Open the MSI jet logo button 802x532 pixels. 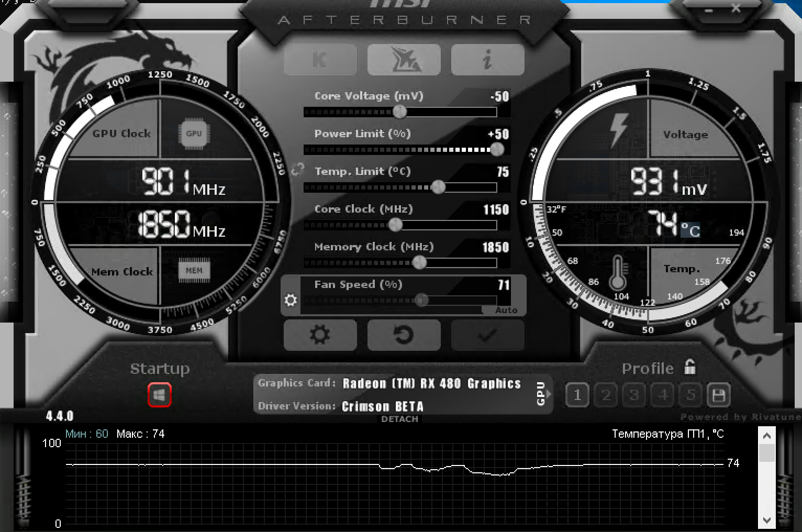click(404, 60)
